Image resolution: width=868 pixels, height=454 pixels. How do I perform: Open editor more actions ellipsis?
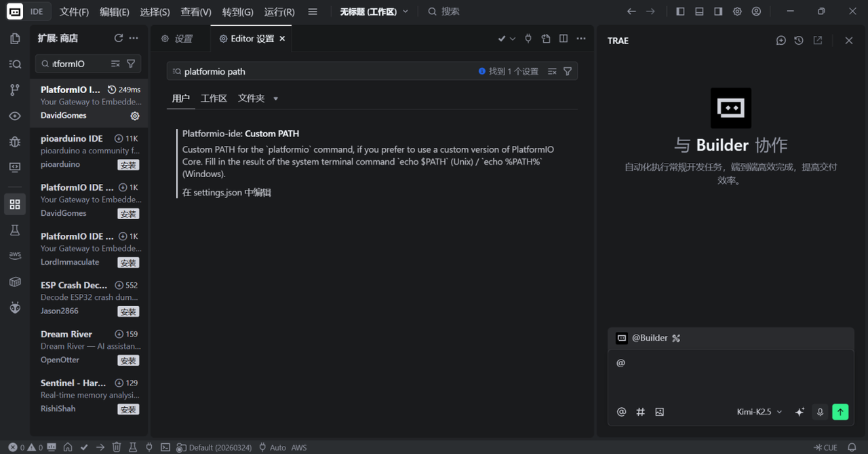click(581, 39)
